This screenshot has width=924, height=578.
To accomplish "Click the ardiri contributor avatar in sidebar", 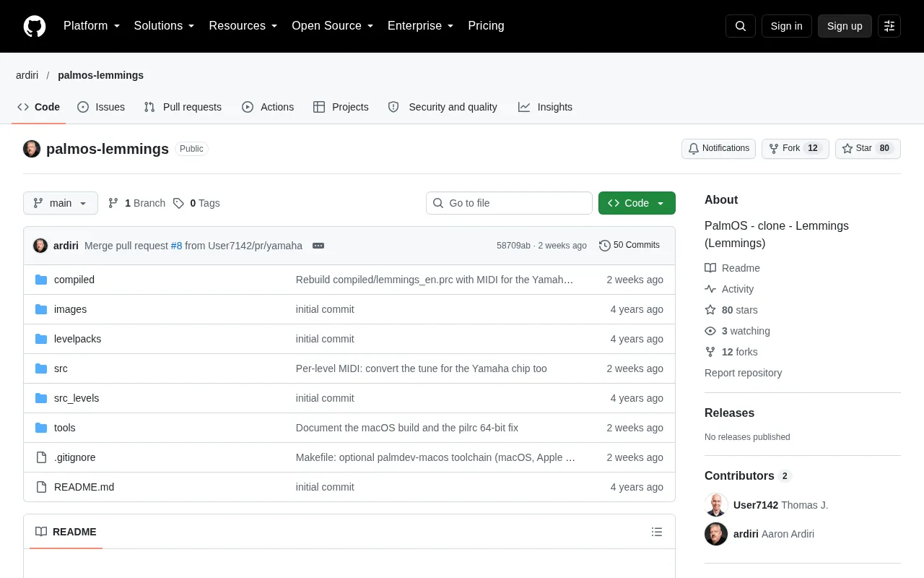I will tap(716, 534).
